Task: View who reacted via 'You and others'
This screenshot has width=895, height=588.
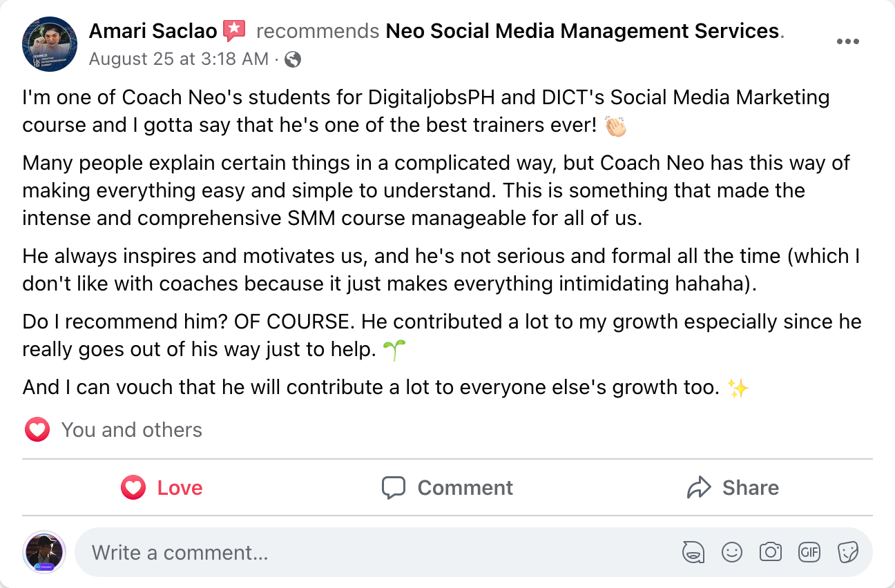Action: pos(131,430)
